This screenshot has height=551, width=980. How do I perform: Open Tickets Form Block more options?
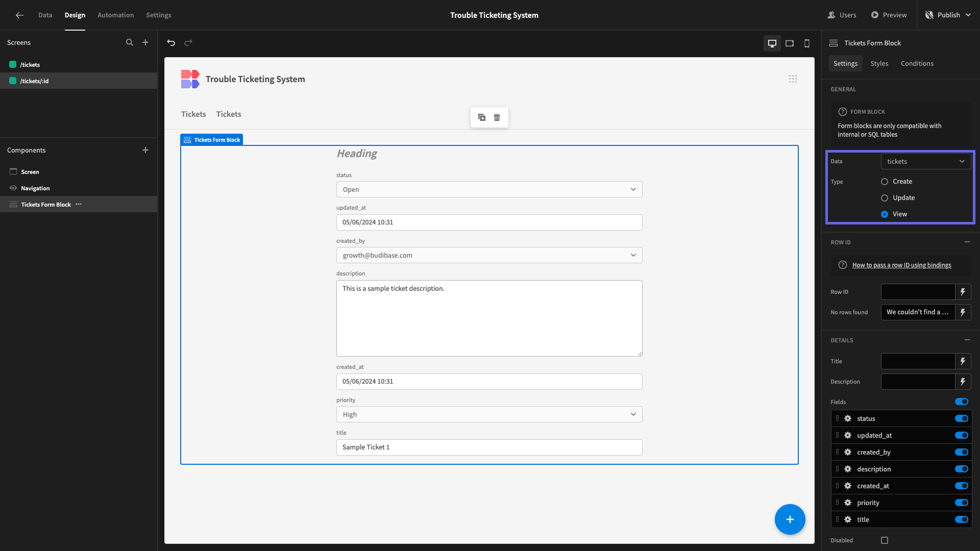[79, 204]
